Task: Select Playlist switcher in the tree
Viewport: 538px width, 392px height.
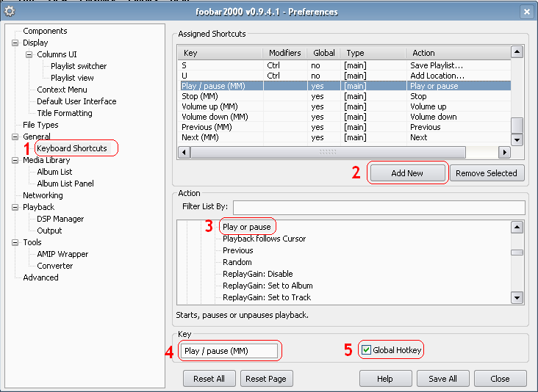Action: 79,66
